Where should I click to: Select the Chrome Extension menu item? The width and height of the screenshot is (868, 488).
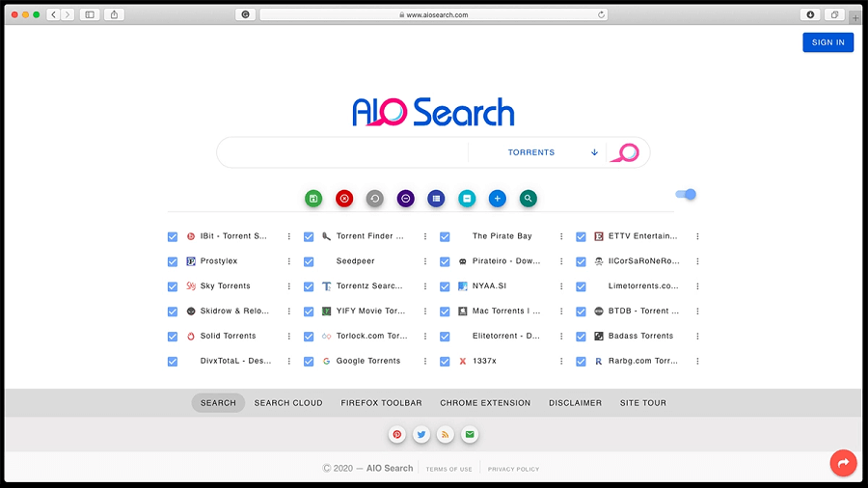[485, 403]
